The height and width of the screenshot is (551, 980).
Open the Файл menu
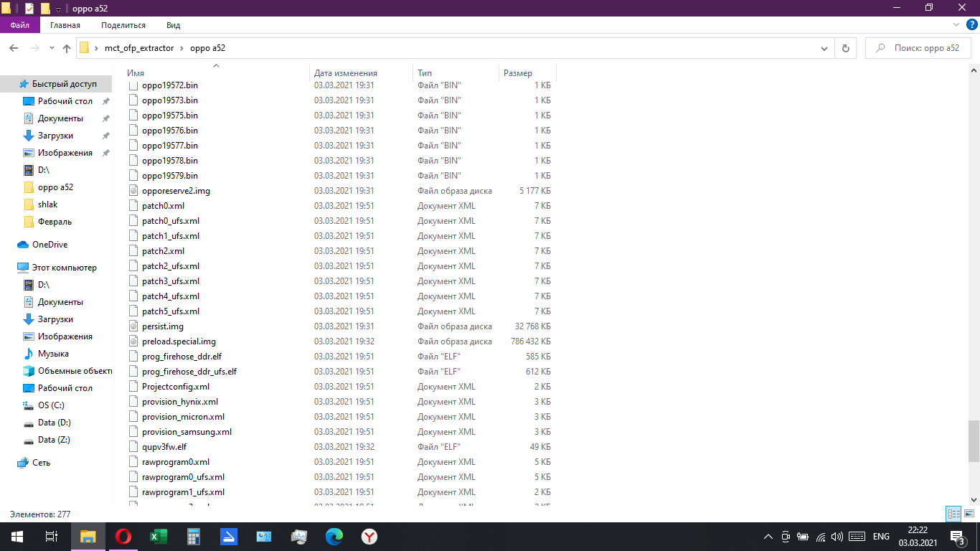pyautogui.click(x=20, y=25)
